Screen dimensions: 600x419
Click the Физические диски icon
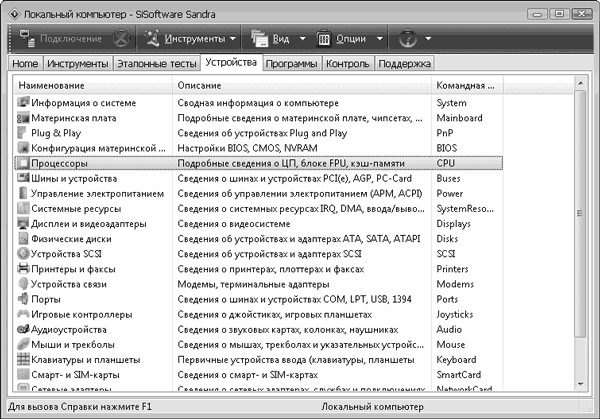[x=23, y=238]
